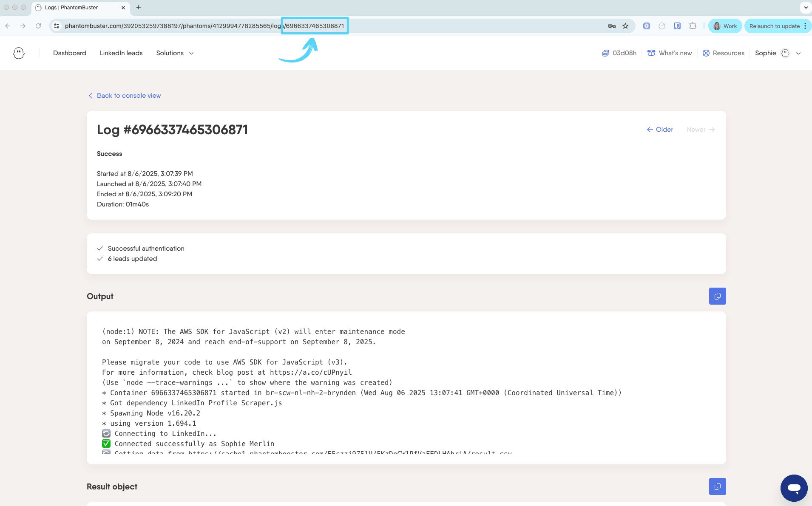
Task: Expand the Solutions dropdown
Action: coord(175,53)
